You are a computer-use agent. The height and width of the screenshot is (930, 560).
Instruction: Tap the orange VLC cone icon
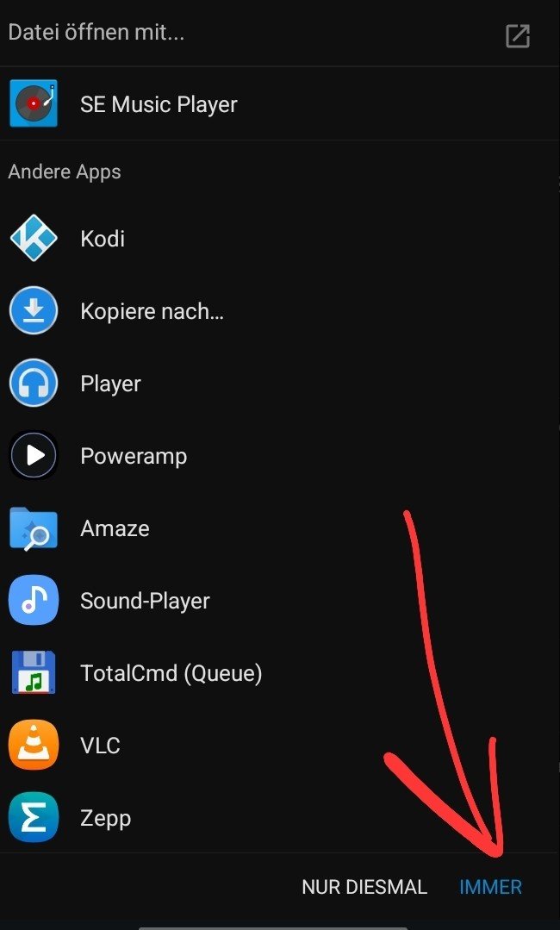pos(34,745)
